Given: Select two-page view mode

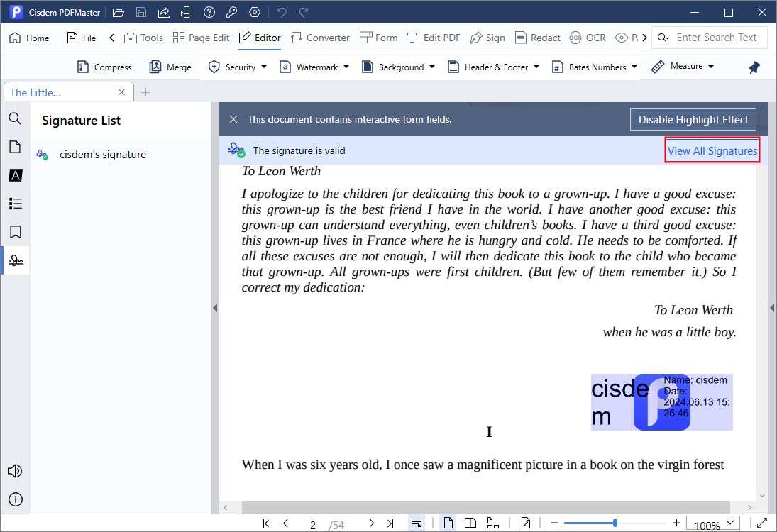Looking at the screenshot, I should [x=470, y=523].
